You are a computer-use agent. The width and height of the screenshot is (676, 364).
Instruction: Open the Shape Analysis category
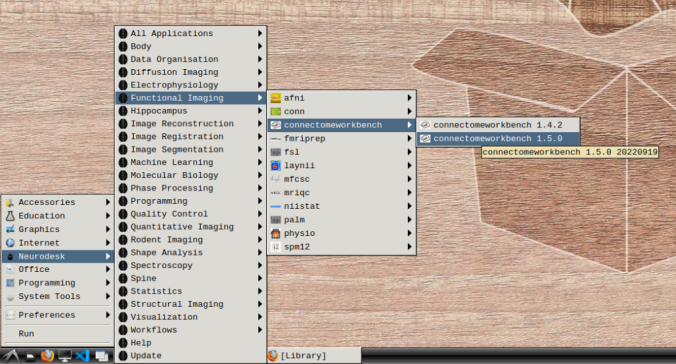click(191, 253)
